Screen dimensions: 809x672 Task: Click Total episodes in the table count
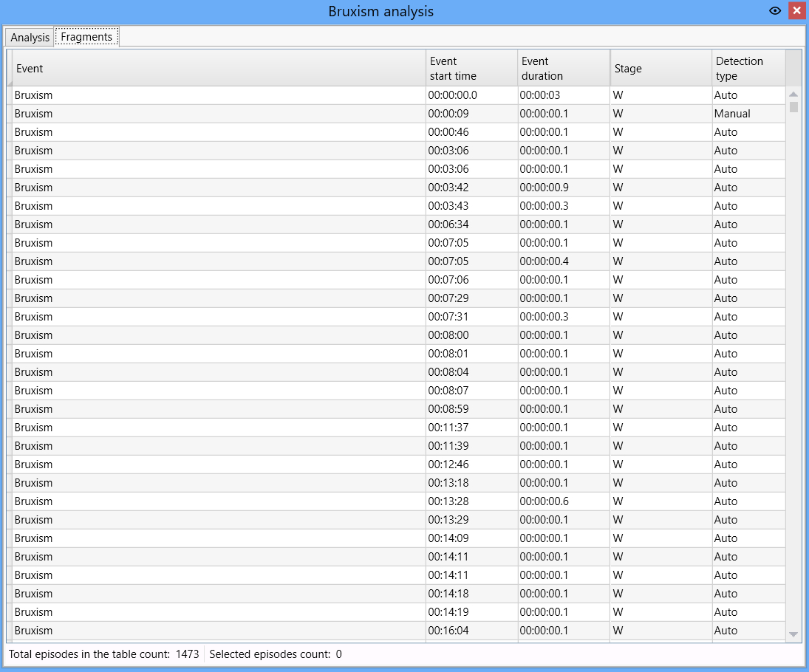pos(103,654)
